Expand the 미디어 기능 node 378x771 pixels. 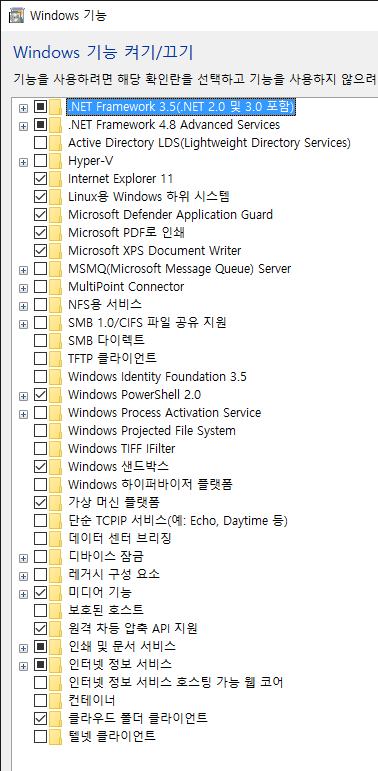pyautogui.click(x=23, y=593)
